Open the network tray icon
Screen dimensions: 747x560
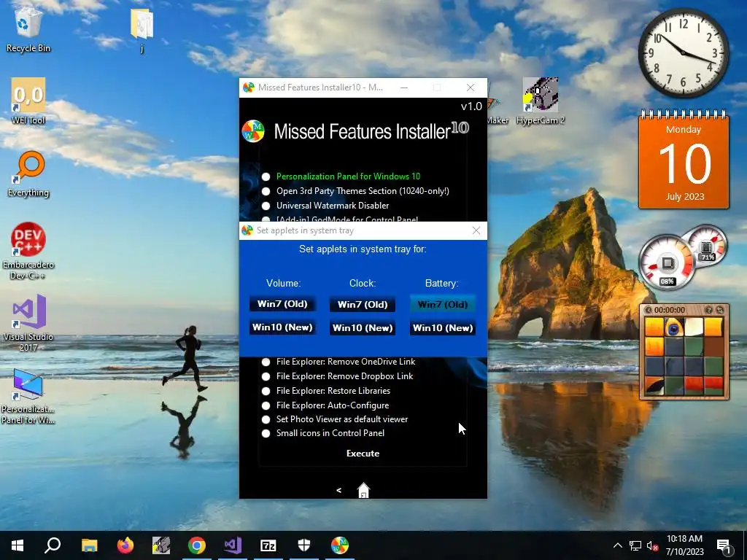pos(635,545)
